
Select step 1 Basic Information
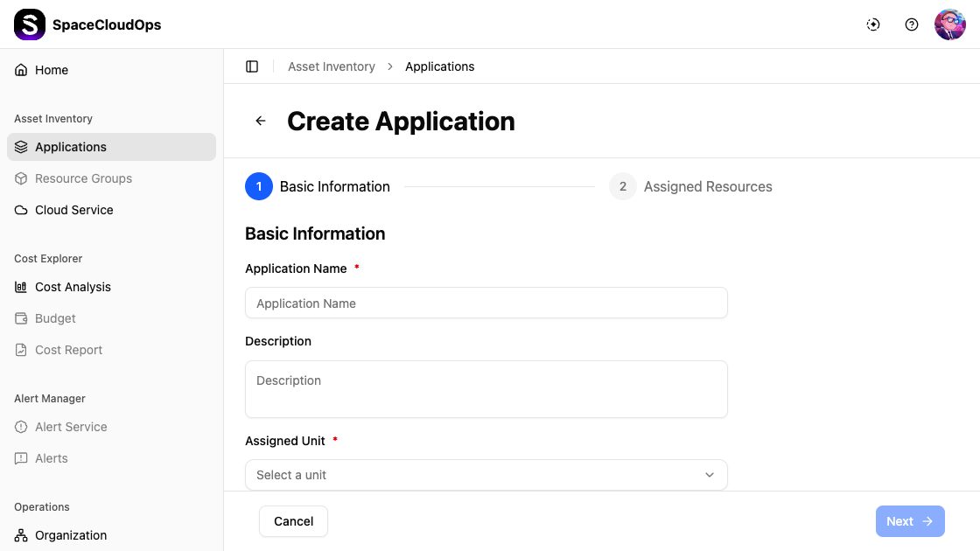(x=318, y=186)
